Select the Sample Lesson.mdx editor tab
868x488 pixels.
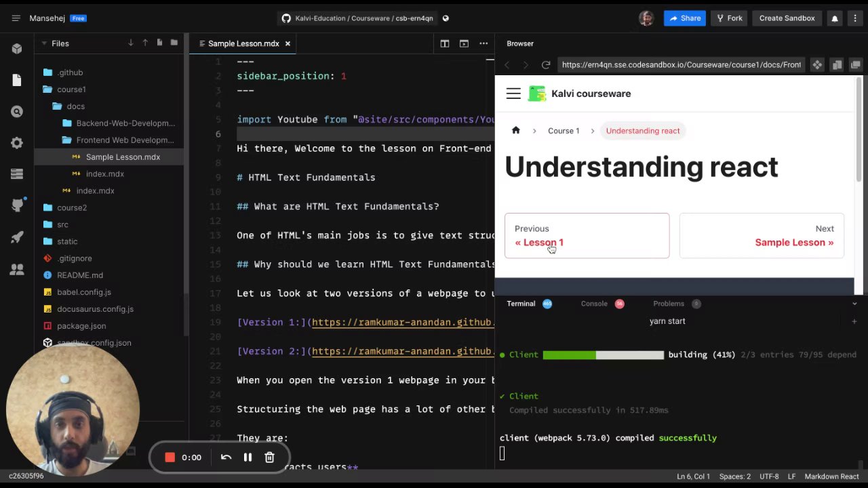click(243, 43)
